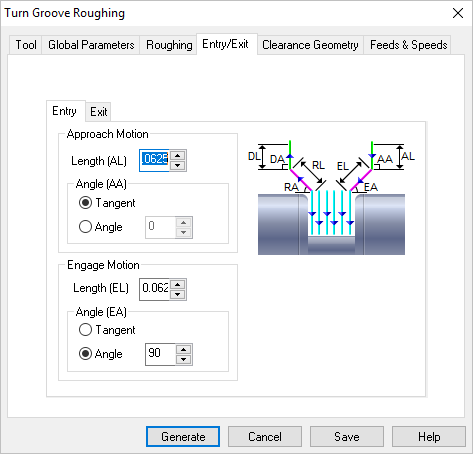
Task: Click the groove entry/exit diagram image
Action: point(331,198)
